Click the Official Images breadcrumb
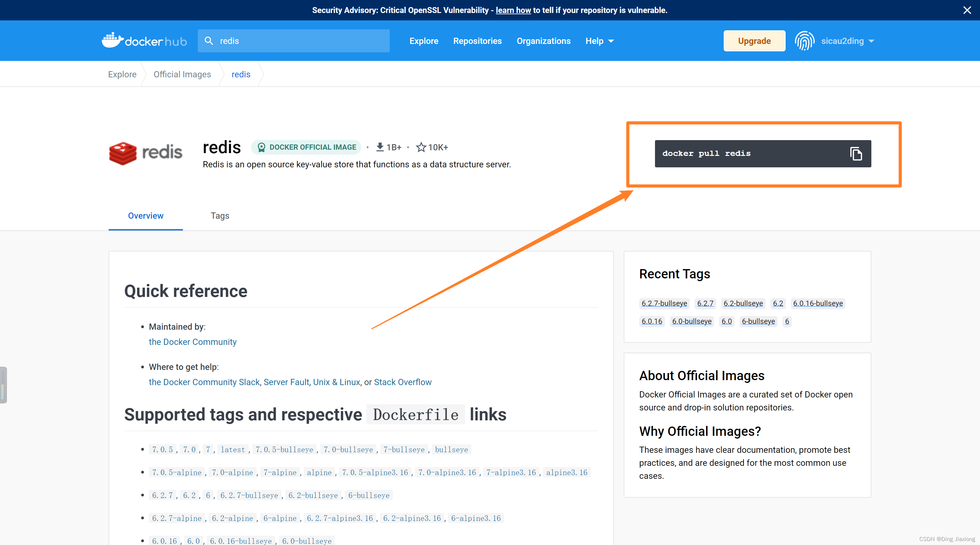The image size is (980, 545). pos(182,74)
